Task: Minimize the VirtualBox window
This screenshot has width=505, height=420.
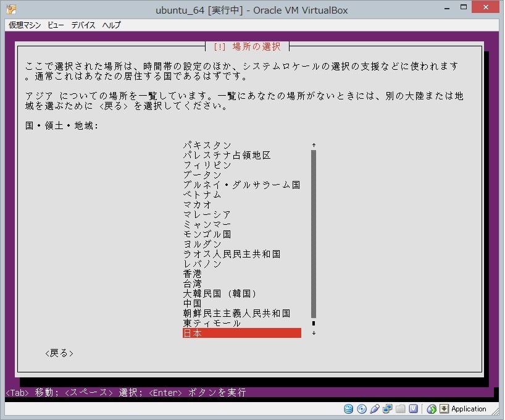Action: [x=447, y=8]
